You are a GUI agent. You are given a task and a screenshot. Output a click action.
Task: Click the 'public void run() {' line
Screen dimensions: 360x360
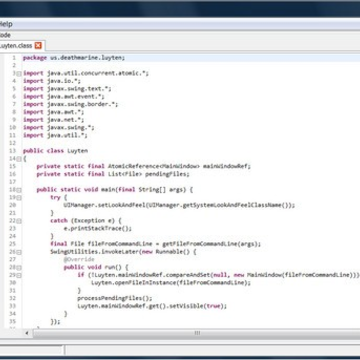click(96, 267)
